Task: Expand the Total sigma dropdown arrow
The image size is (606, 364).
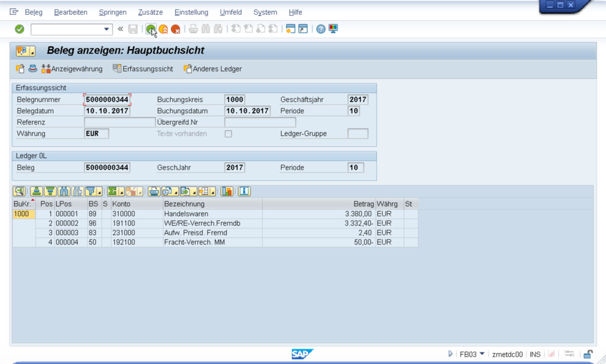Action: 121,192
